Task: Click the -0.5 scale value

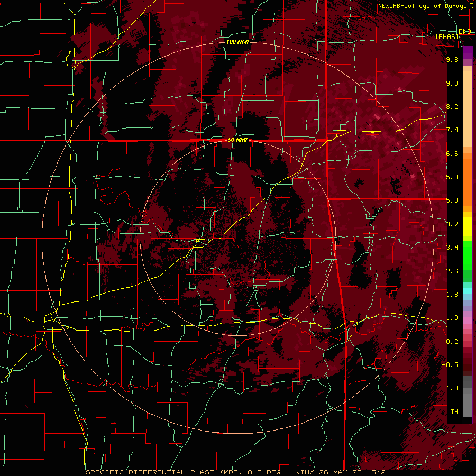Action: pos(451,365)
